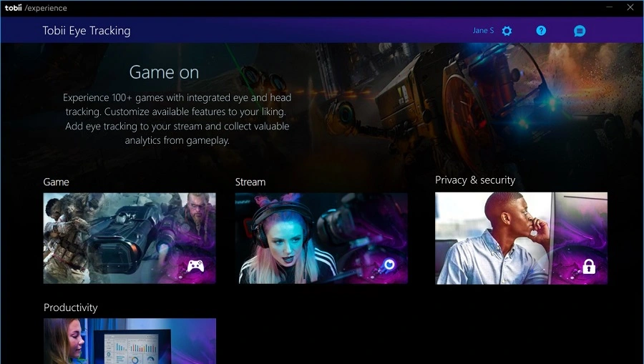Open the Privacy & security thumbnail
This screenshot has height=364, width=644.
tap(521, 238)
